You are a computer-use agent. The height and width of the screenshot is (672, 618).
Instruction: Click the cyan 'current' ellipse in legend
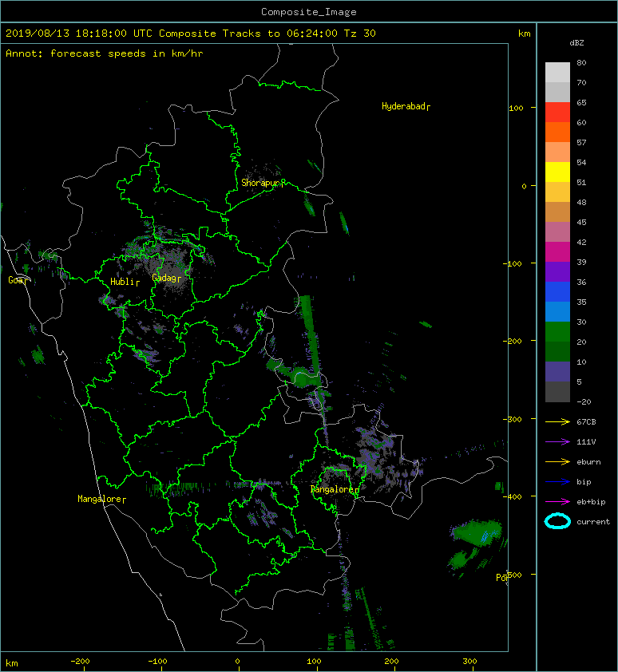point(557,521)
